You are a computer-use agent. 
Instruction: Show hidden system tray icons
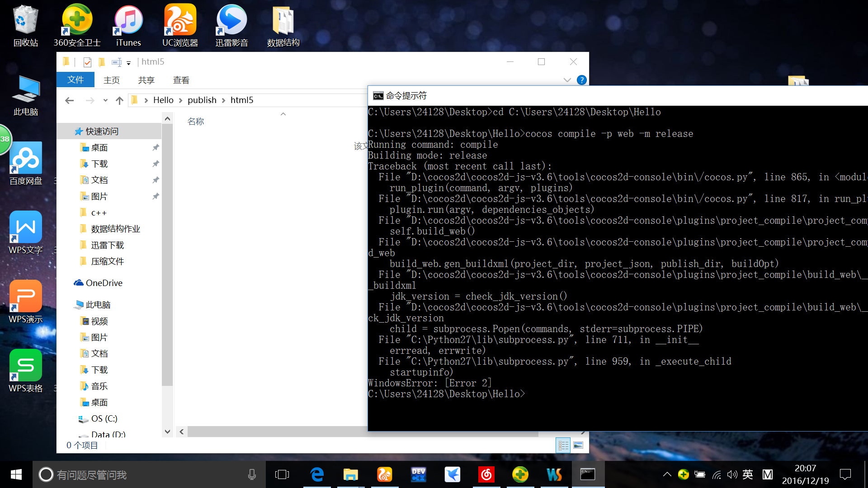(667, 474)
